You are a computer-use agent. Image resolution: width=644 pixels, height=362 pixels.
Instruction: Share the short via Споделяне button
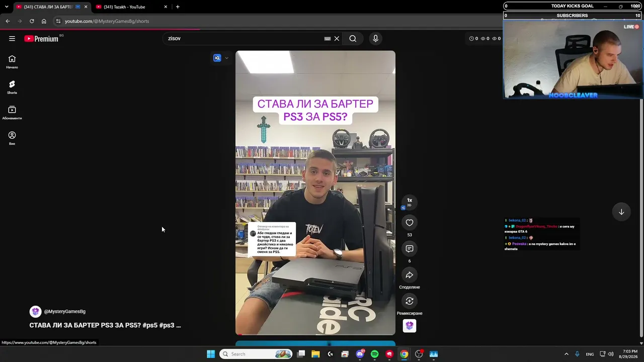point(410,275)
